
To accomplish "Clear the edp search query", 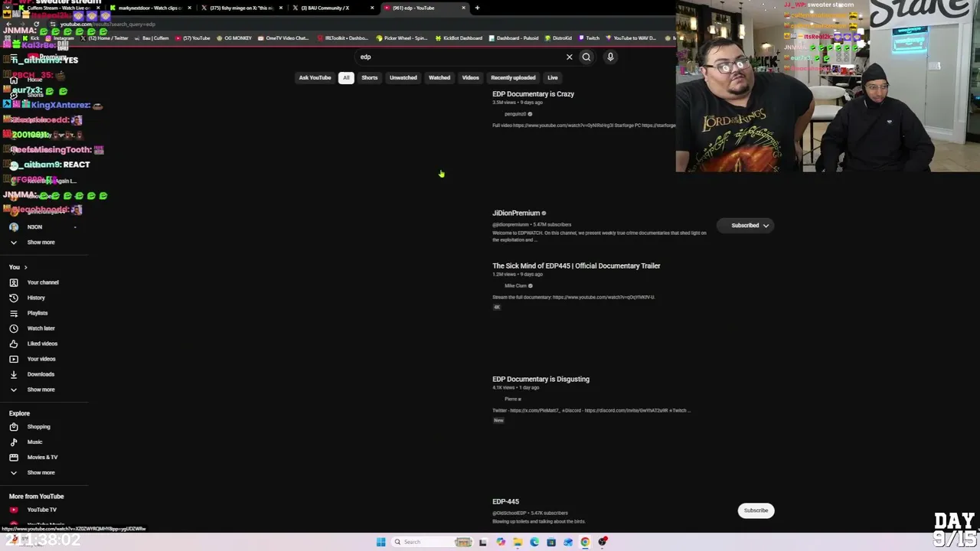I will click(x=569, y=57).
